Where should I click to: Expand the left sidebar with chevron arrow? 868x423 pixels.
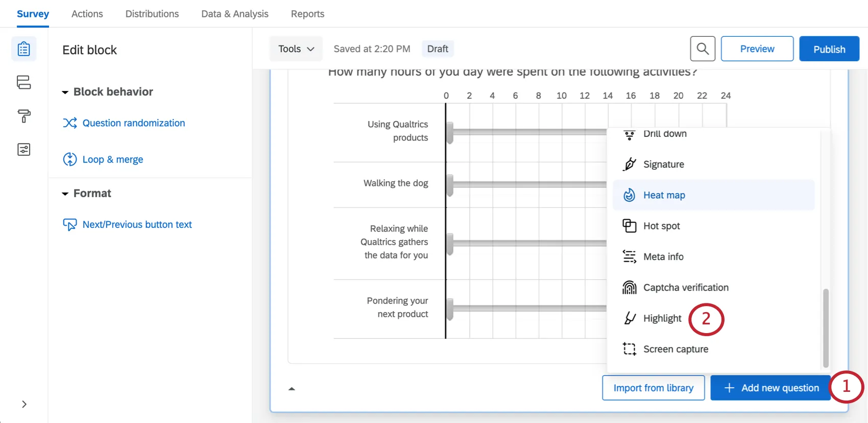click(24, 404)
